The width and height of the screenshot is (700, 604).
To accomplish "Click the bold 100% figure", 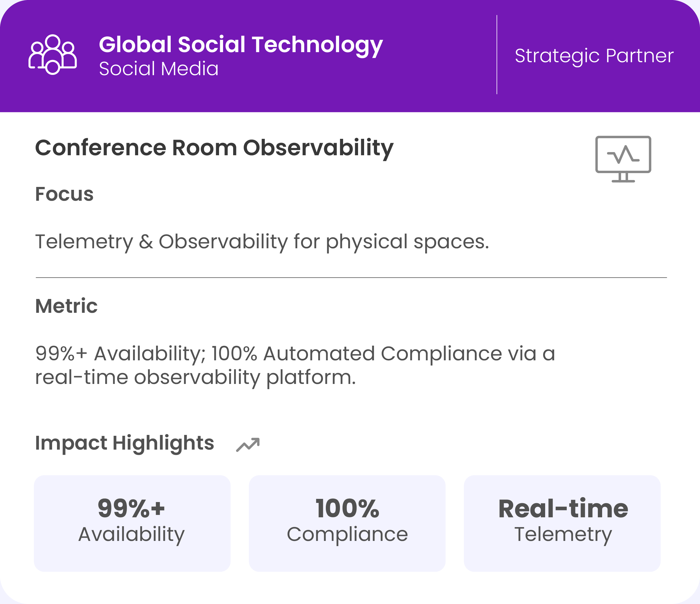I will [347, 508].
